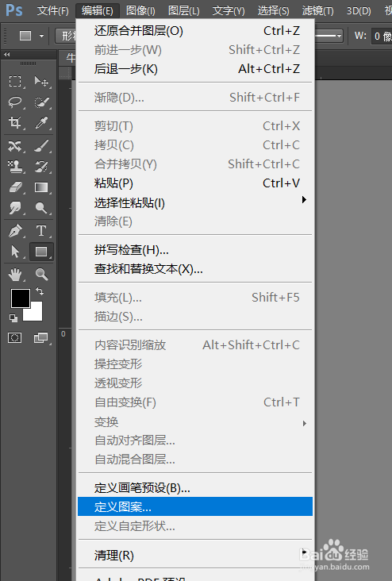Select the Rectangular Marquee tool
This screenshot has width=392, height=581.
click(15, 81)
